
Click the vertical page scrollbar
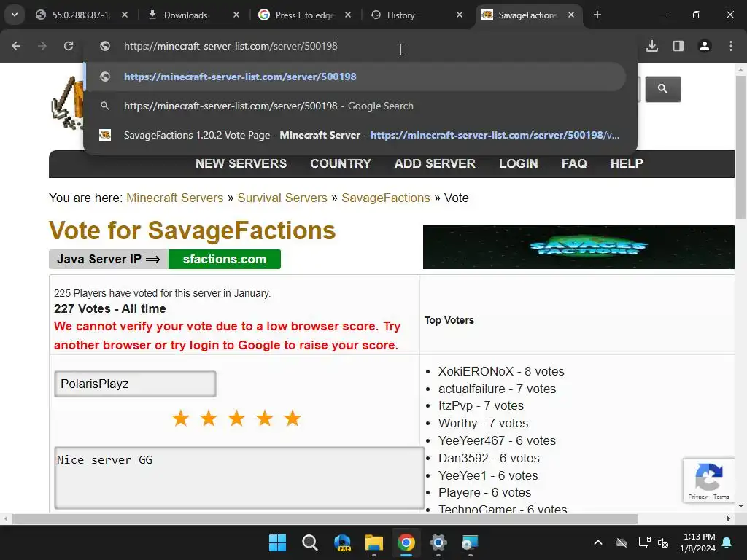coord(740,147)
